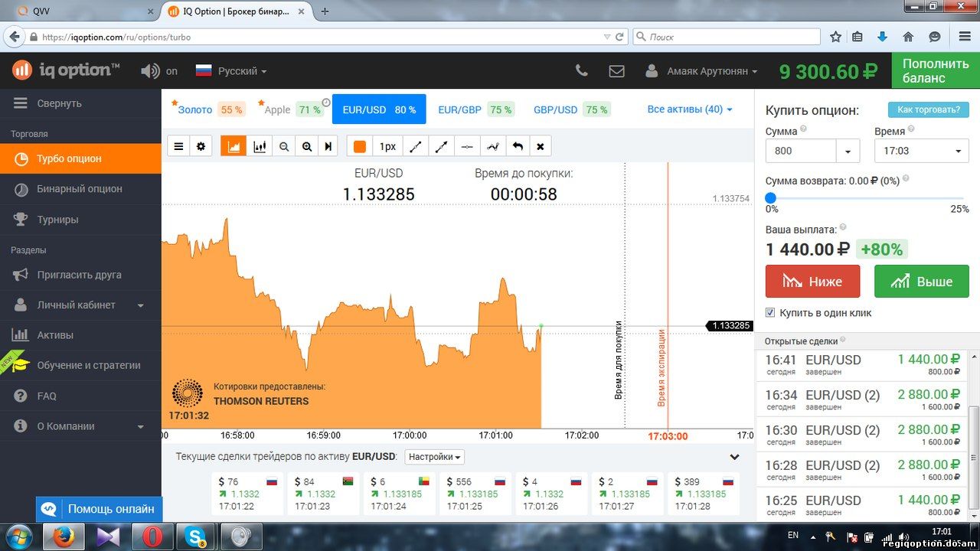Switch to candlestick chart type

(x=260, y=146)
